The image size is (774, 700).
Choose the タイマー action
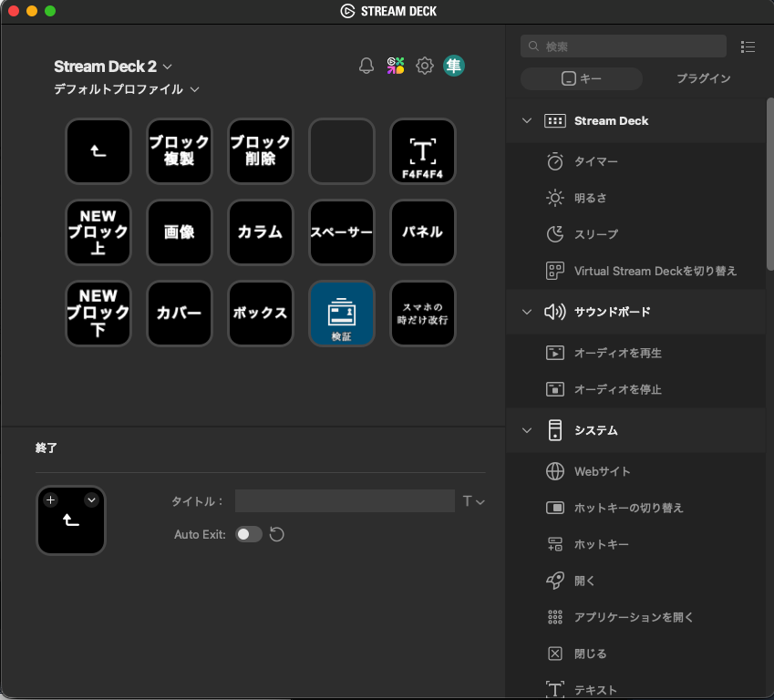tap(635, 161)
